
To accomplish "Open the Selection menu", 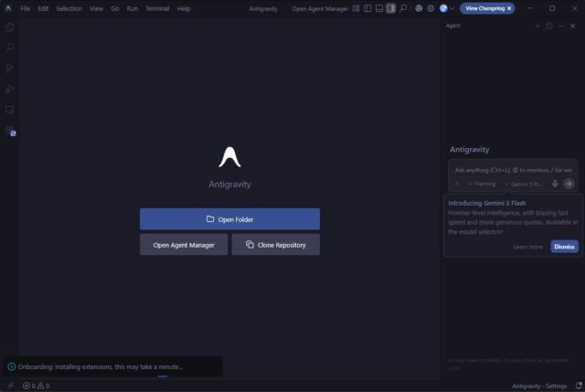I will [69, 8].
